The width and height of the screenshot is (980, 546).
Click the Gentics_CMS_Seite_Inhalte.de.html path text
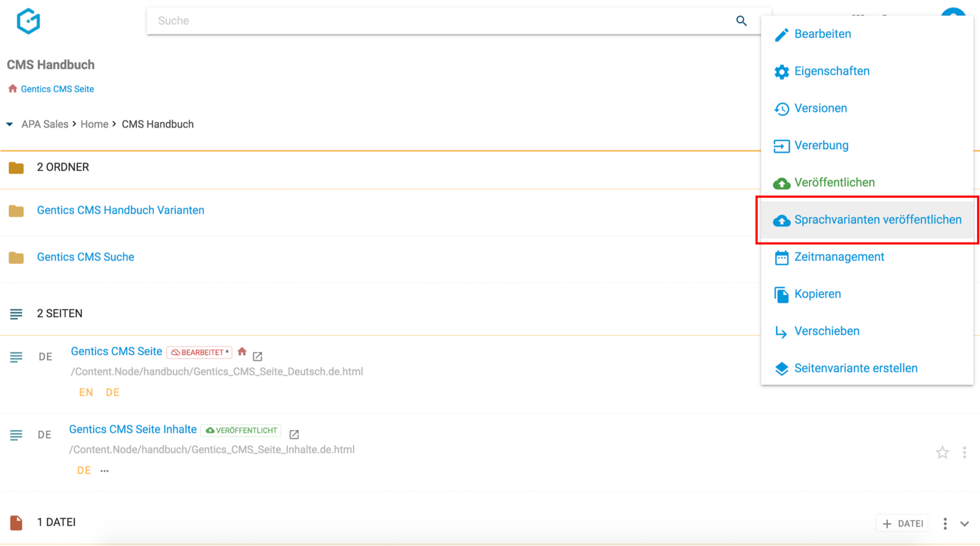[x=212, y=450]
